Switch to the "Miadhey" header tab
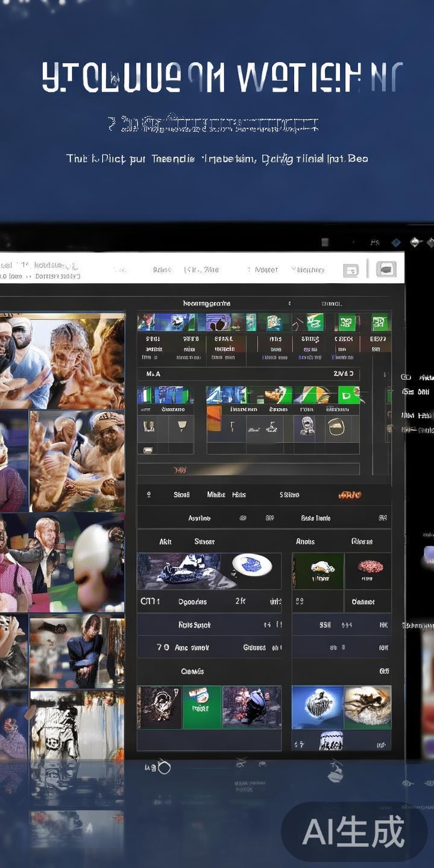 coord(307,269)
